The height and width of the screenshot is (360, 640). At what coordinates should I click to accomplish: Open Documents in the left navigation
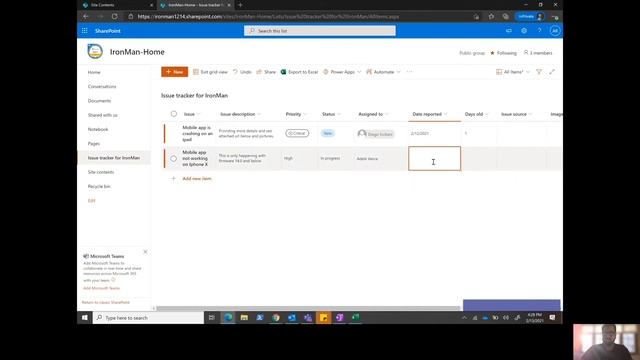(99, 101)
